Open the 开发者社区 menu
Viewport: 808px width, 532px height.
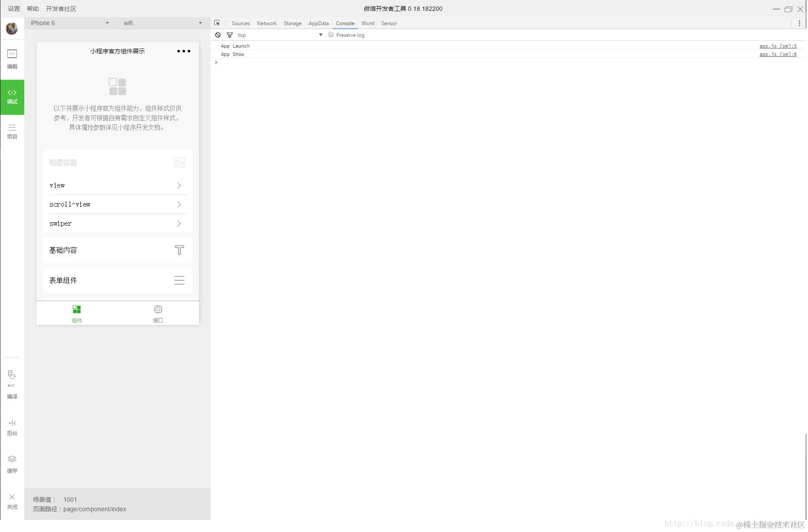tap(61, 9)
